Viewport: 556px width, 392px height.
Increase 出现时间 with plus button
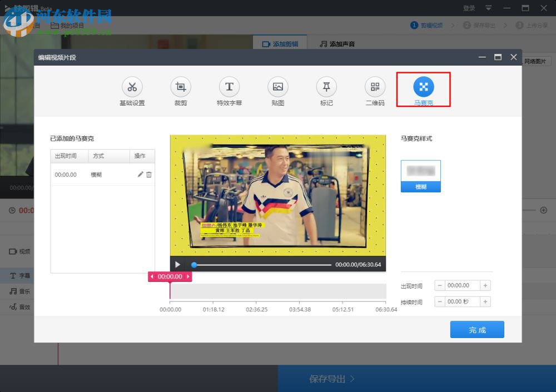pyautogui.click(x=485, y=286)
